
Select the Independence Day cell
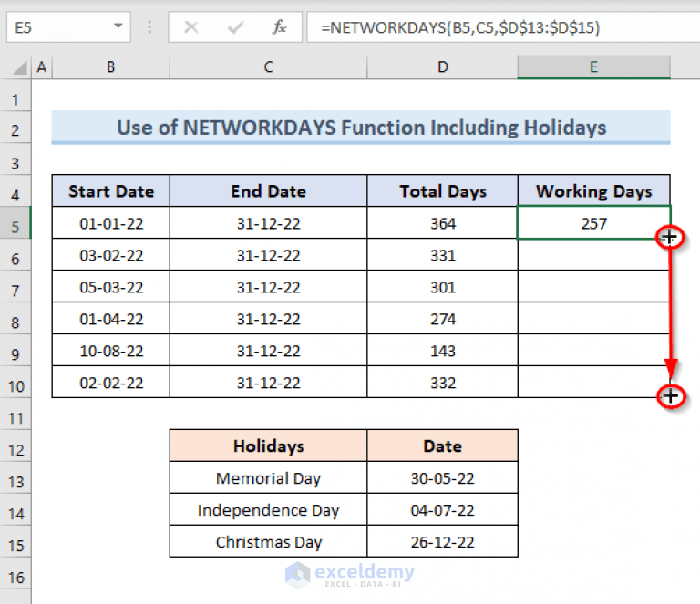(268, 510)
